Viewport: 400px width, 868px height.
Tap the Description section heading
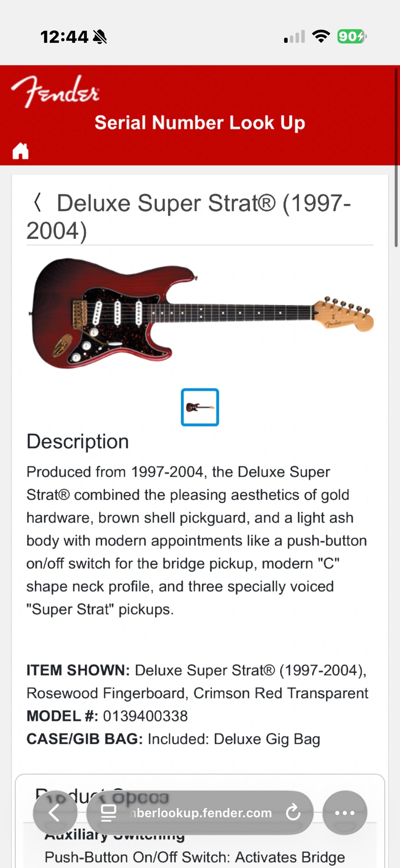(77, 441)
